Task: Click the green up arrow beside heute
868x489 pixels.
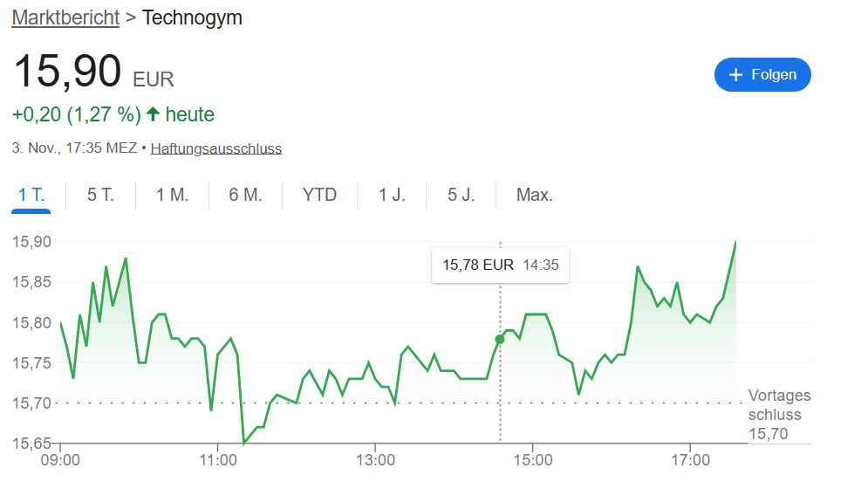Action: click(154, 114)
